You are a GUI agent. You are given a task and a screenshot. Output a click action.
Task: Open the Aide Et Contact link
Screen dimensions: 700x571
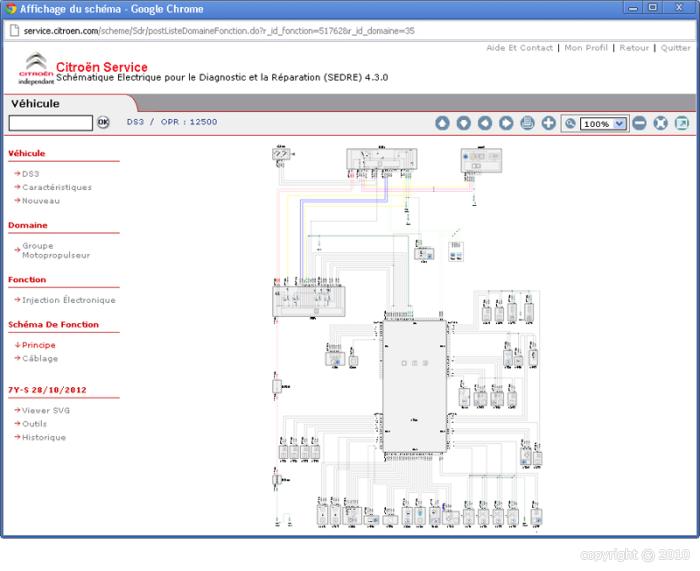tap(519, 48)
